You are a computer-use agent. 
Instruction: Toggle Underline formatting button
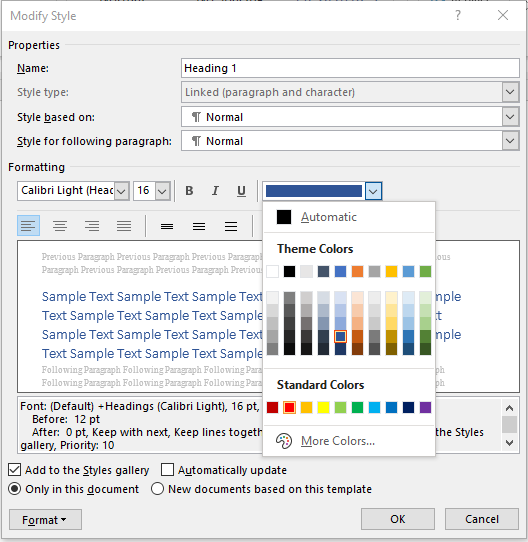click(x=241, y=191)
